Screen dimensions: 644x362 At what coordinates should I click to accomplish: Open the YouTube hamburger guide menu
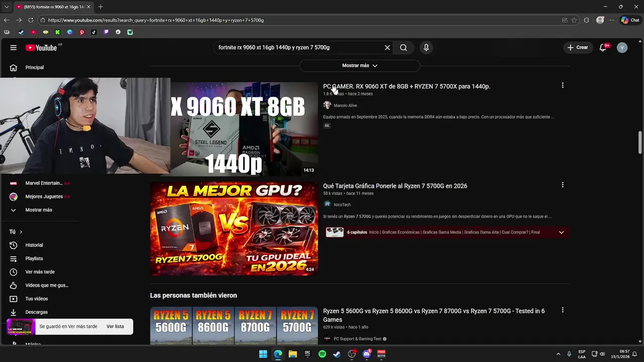click(14, 48)
